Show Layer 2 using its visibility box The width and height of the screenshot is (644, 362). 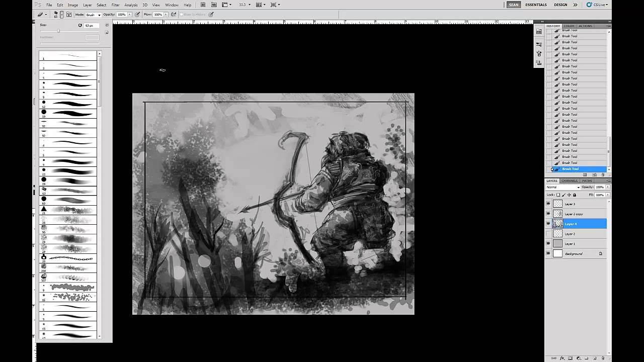(548, 234)
